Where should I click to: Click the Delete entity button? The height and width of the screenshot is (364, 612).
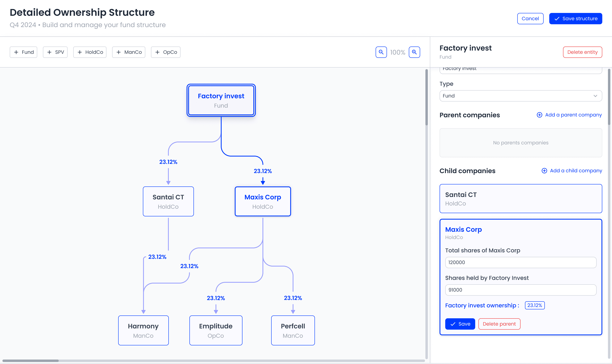[x=582, y=52]
